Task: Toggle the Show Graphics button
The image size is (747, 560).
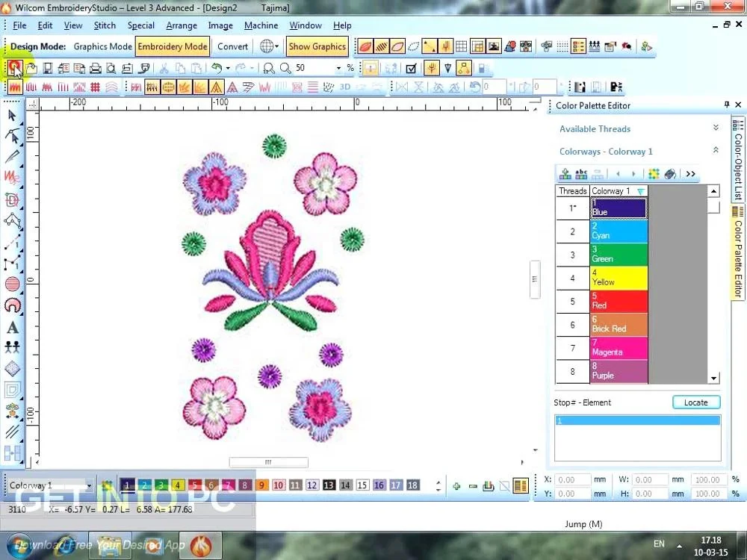Action: pyautogui.click(x=317, y=46)
